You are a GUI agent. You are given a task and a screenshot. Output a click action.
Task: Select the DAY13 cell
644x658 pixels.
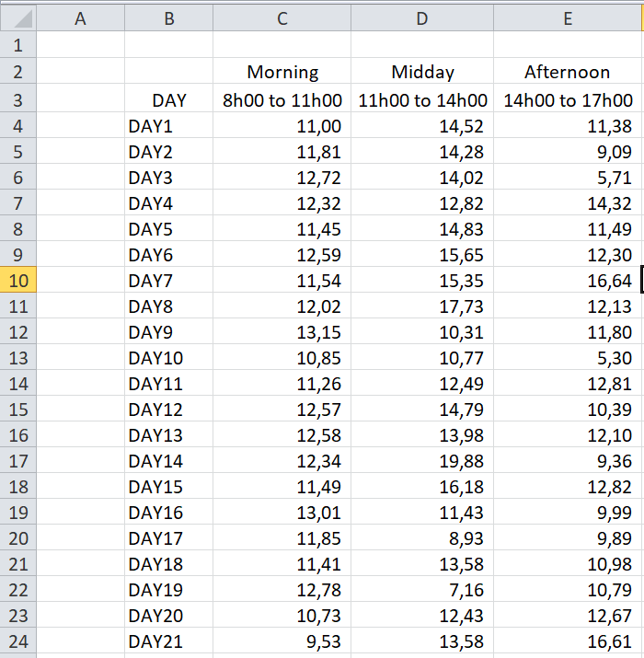(x=168, y=434)
